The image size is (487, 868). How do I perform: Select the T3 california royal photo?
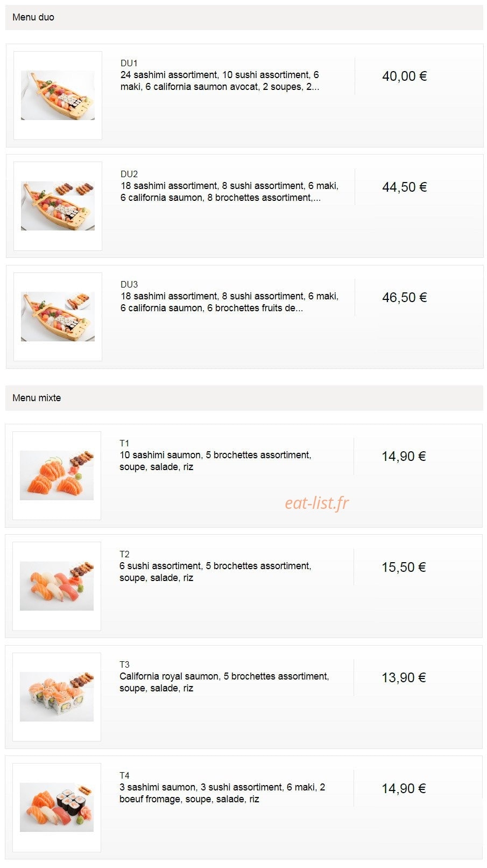point(57,697)
